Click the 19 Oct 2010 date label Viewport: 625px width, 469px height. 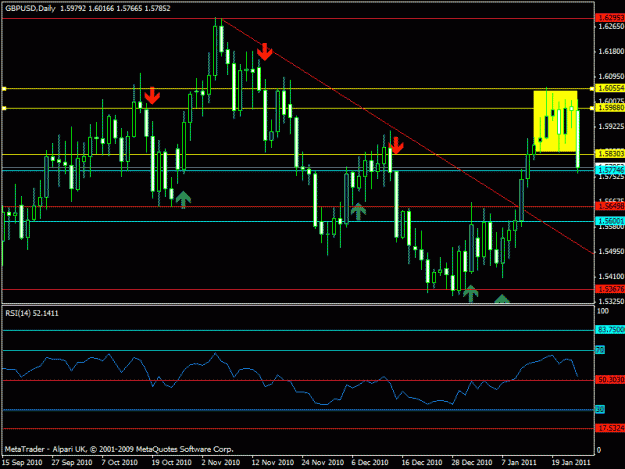171,463
